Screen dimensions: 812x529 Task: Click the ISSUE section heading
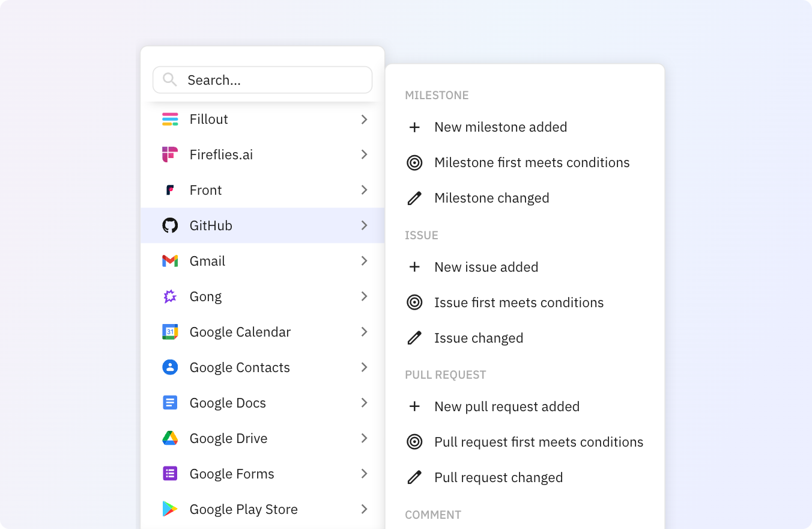(x=422, y=235)
